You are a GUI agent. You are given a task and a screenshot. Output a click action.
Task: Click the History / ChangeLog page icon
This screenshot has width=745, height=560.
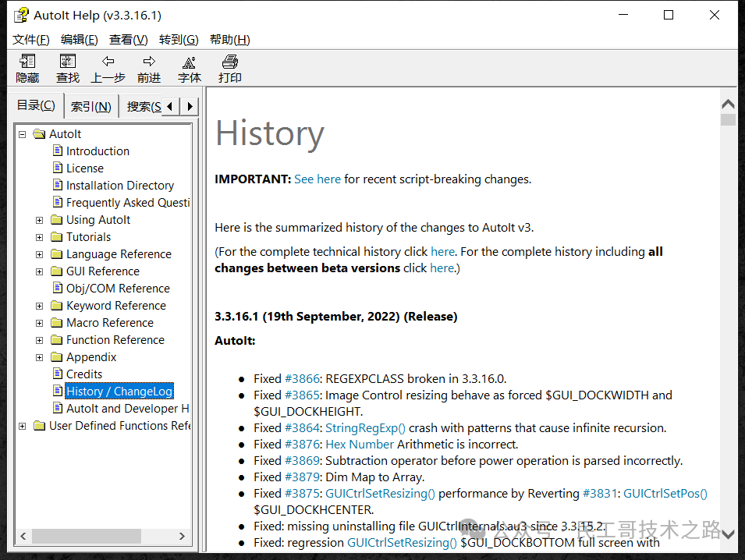click(x=58, y=391)
